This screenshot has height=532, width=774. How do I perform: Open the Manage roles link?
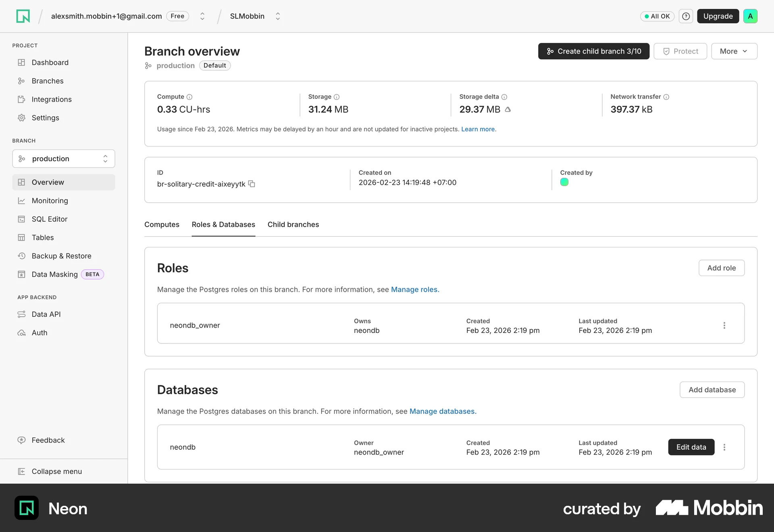point(415,289)
